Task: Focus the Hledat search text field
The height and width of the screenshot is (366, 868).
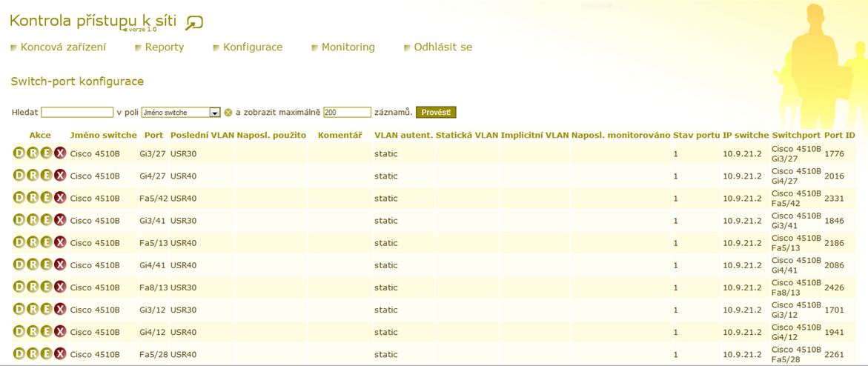Action: pos(77,113)
